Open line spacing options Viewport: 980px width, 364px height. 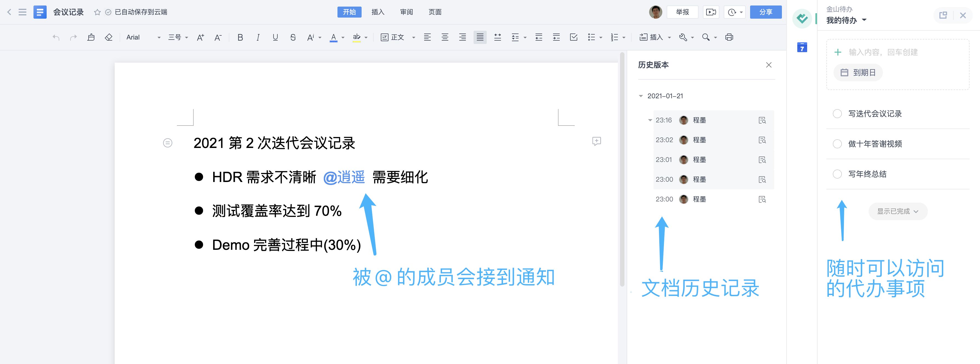click(519, 37)
